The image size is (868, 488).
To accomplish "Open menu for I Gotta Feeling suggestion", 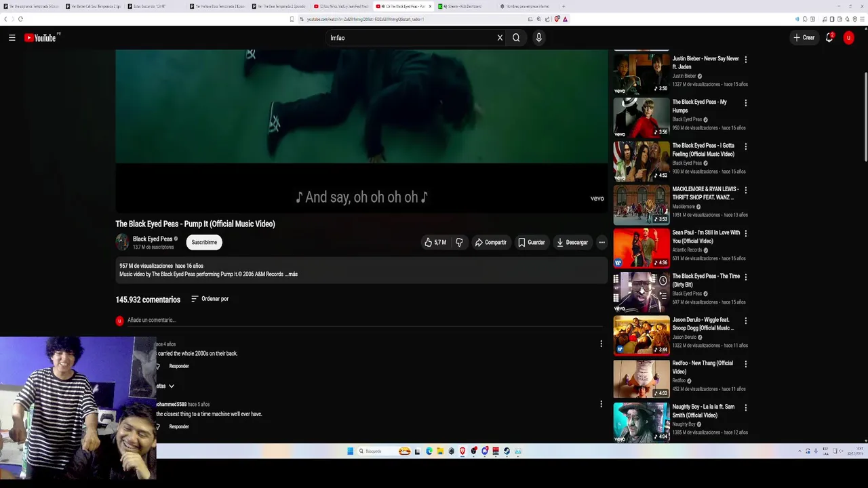I will 745,146.
